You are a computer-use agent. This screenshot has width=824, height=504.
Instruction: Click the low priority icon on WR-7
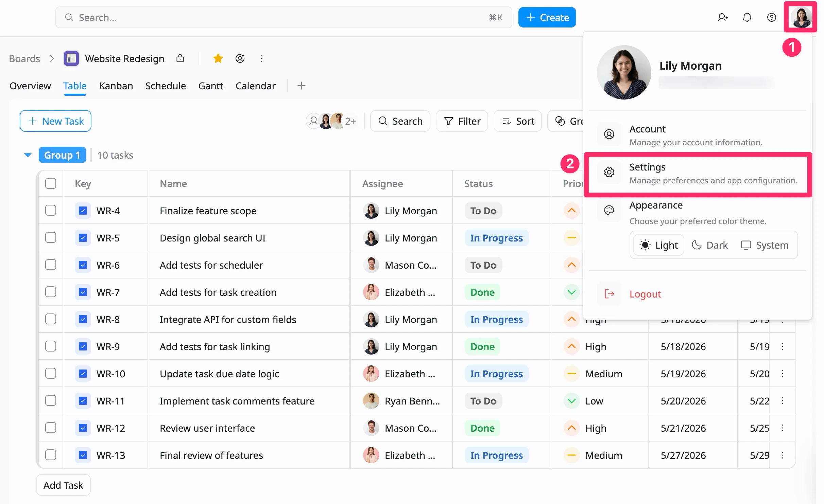pos(571,292)
